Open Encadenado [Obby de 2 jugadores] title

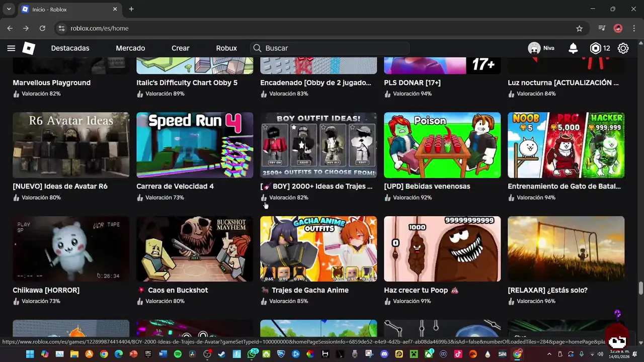315,82
